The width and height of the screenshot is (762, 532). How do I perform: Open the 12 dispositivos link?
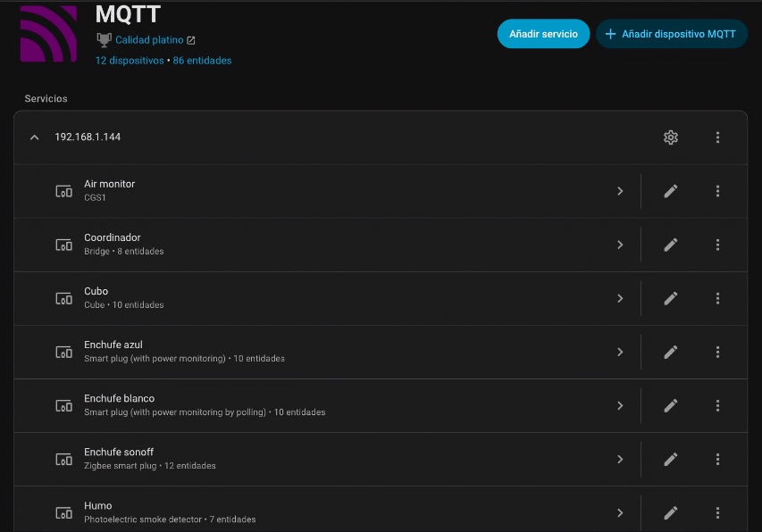tap(130, 61)
